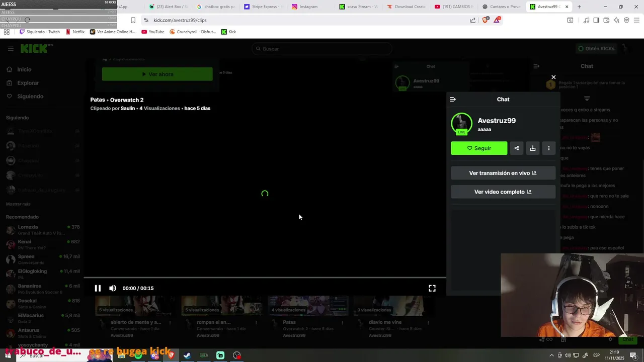Image resolution: width=644 pixels, height=362 pixels.
Task: Open the Kick bookmark in bookmarks bar
Action: pyautogui.click(x=228, y=32)
